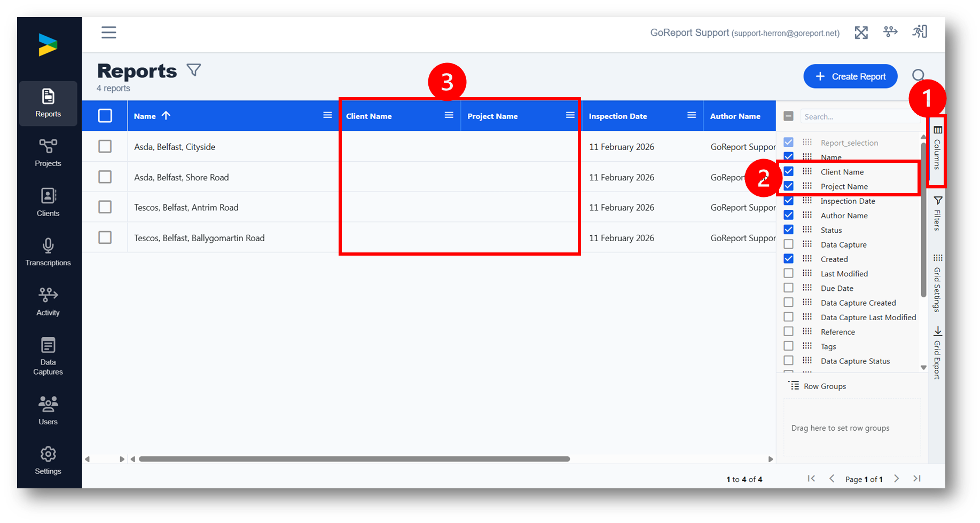Screen dimensions: 980x523
Task: Open Data Captures from sidebar
Action: [x=48, y=356]
